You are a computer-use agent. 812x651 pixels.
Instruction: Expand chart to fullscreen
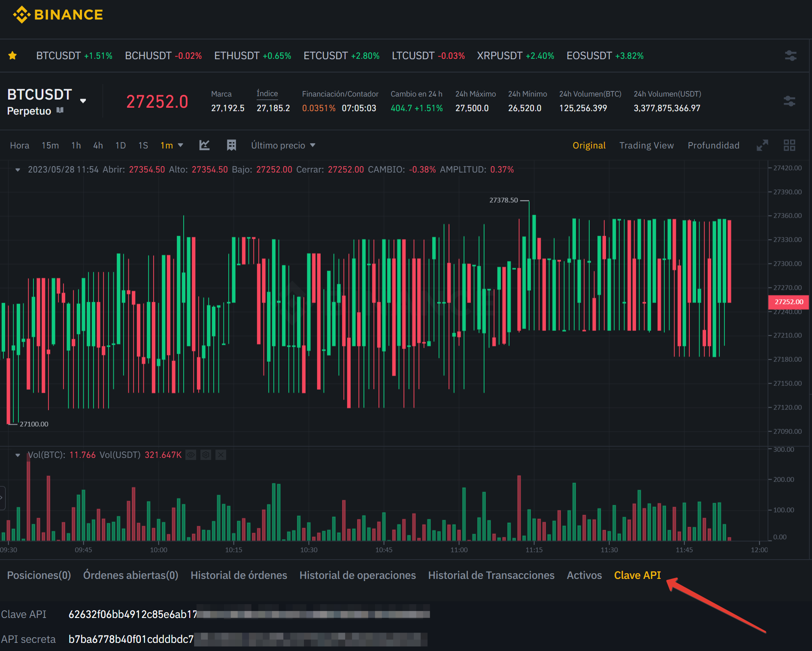tap(762, 145)
